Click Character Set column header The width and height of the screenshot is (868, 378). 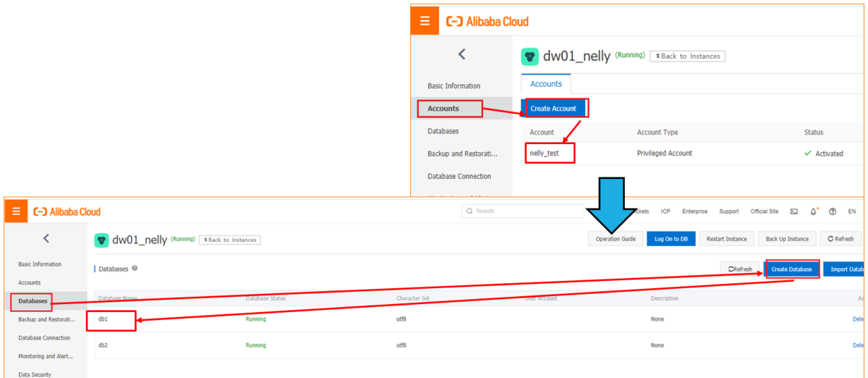[x=413, y=298]
